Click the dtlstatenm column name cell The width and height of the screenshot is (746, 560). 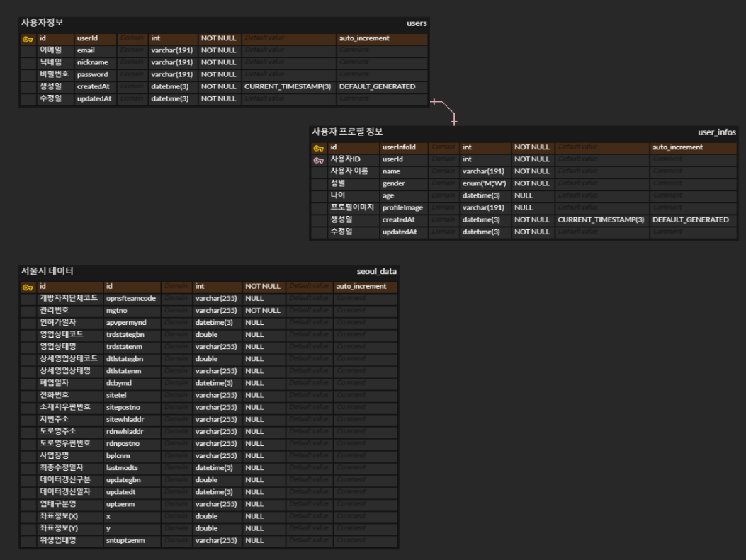pos(132,371)
